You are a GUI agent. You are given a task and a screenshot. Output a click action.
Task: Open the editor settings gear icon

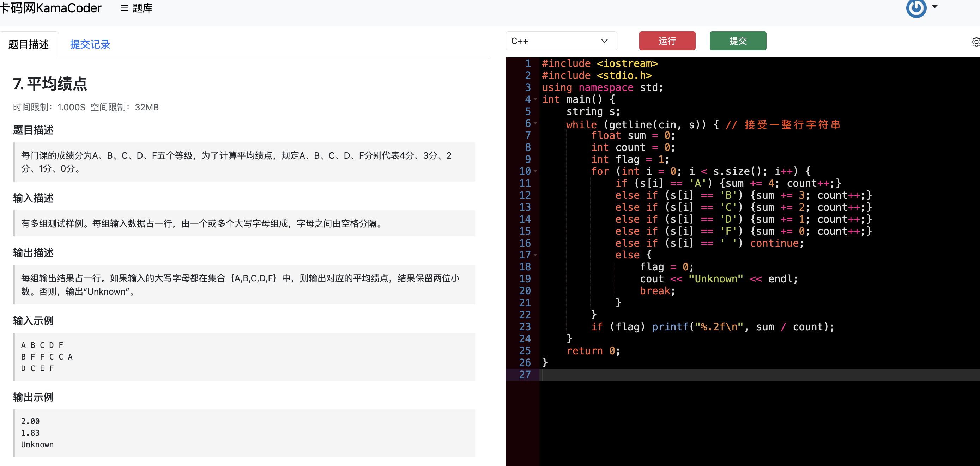pos(975,42)
